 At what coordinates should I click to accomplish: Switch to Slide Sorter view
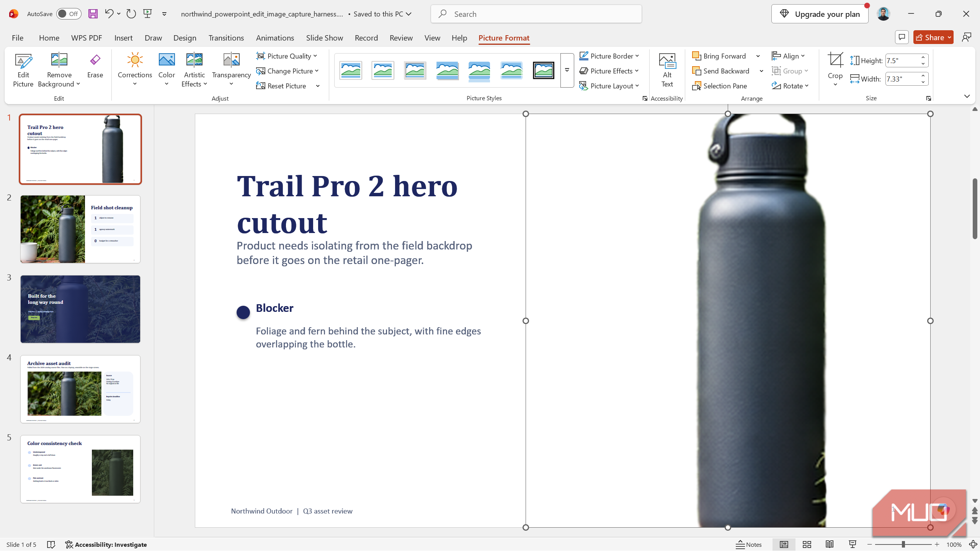[807, 544]
